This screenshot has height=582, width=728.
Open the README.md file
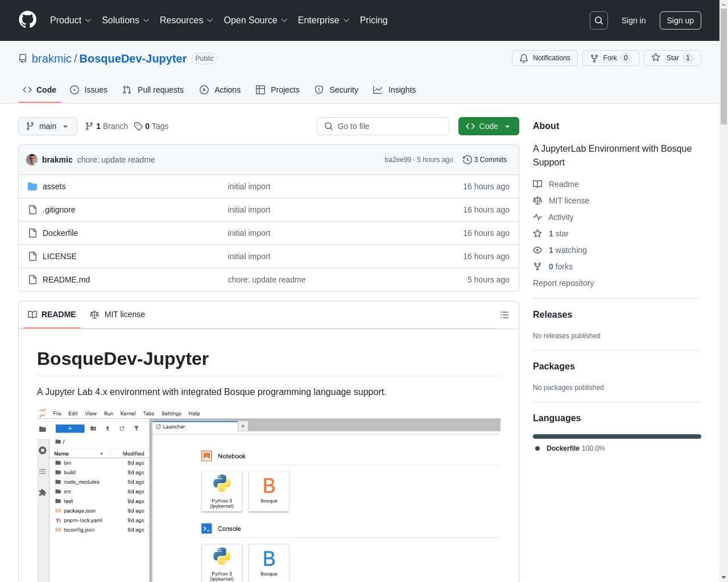[67, 280]
